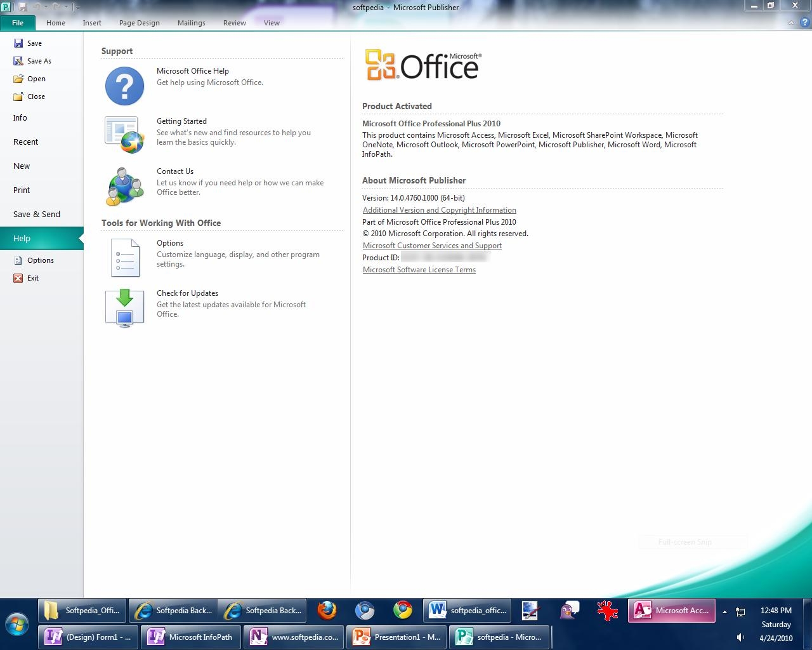
Task: Open the Getting Started icon
Action: (x=124, y=135)
